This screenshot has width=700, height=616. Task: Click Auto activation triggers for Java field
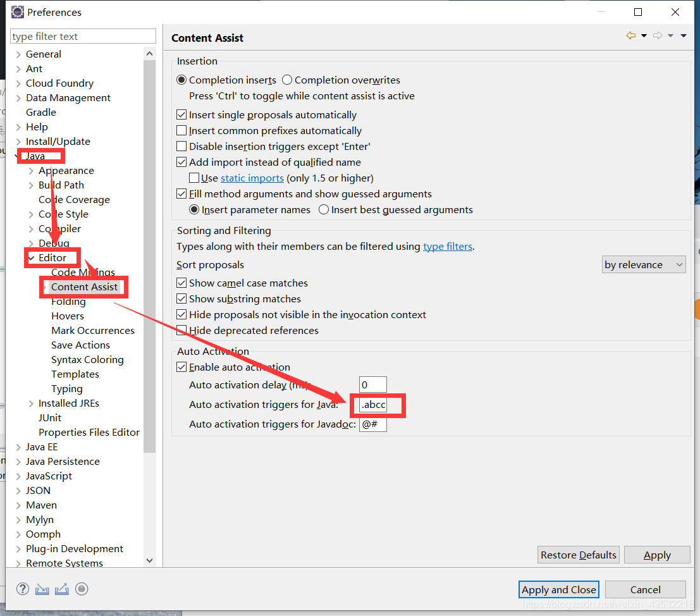tap(373, 404)
